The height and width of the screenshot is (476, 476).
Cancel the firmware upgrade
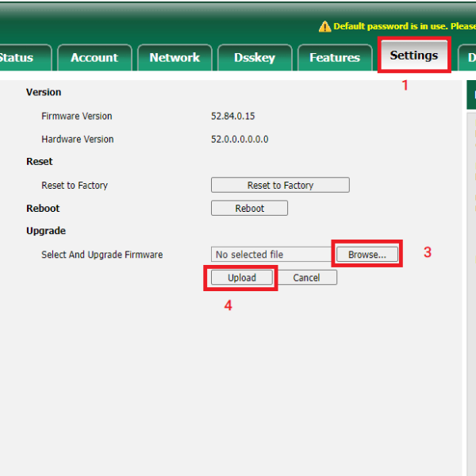coord(306,278)
